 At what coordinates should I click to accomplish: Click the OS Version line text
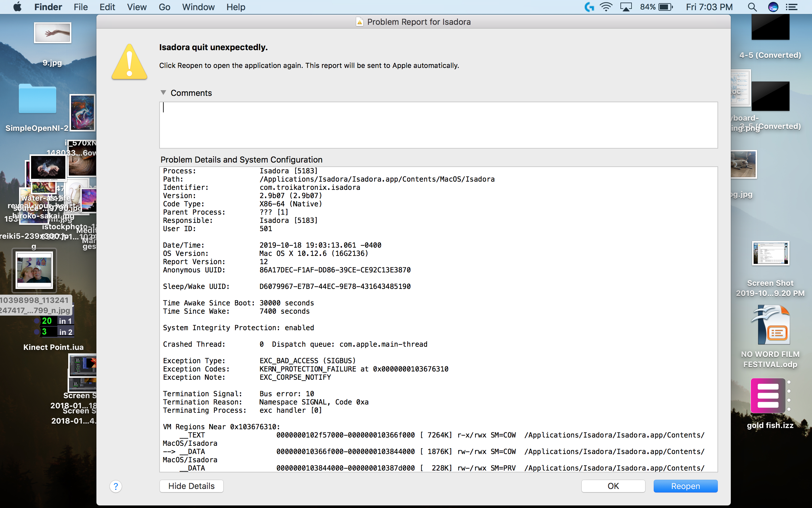[x=265, y=253]
